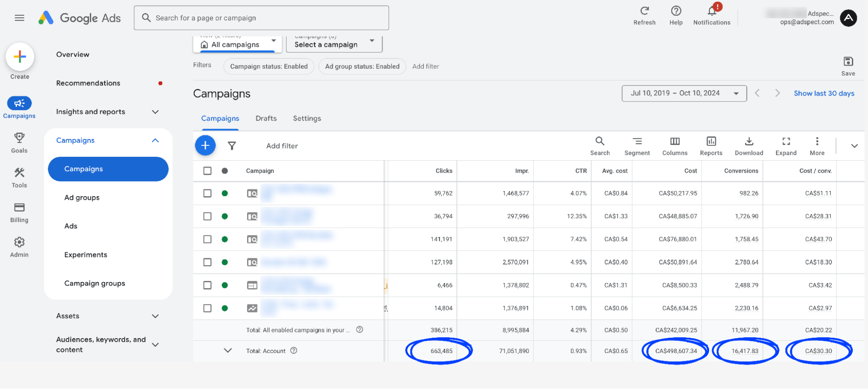
Task: Select the checkbox for the 14,804 clicks row
Action: click(x=208, y=308)
